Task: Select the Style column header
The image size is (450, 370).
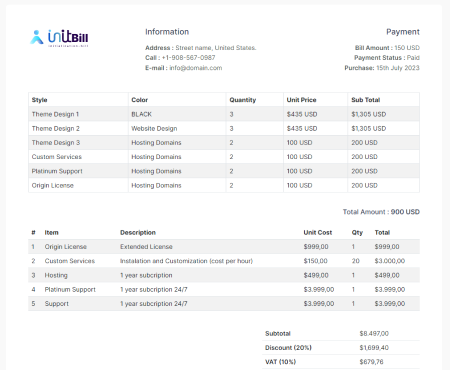Action: coord(39,100)
